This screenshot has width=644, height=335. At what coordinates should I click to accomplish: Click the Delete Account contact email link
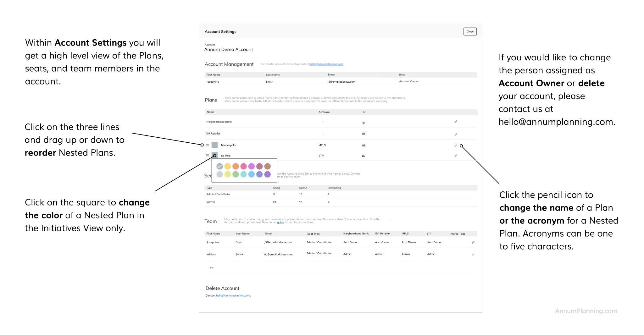pos(233,296)
